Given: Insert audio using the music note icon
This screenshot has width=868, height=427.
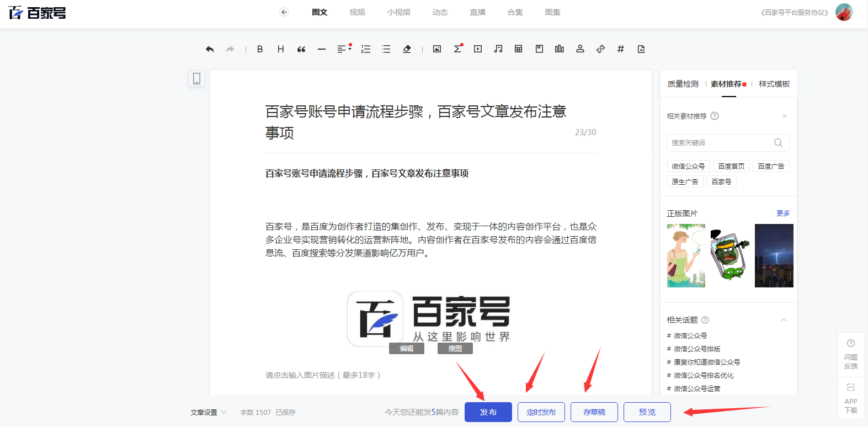Looking at the screenshot, I should coord(498,49).
